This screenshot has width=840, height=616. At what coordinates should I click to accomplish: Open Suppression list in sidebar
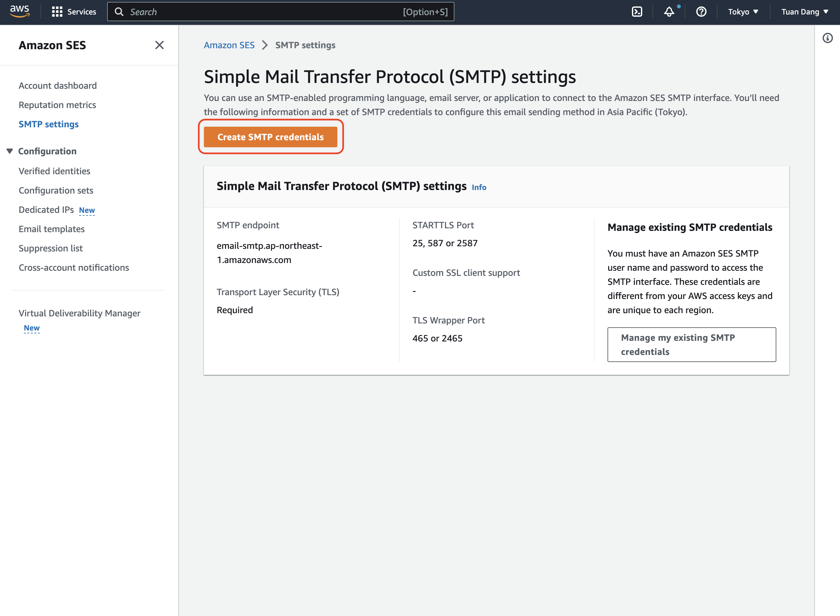50,248
